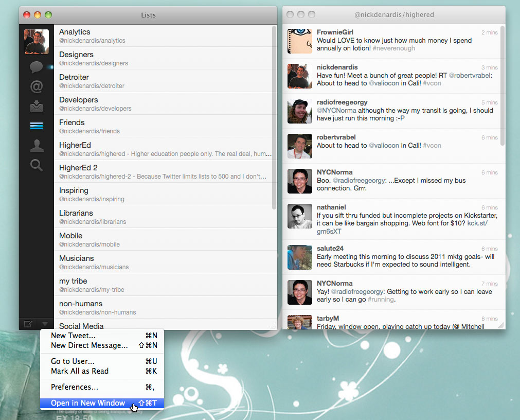
Task: Choose New Direct Message... menu item
Action: (x=102, y=345)
